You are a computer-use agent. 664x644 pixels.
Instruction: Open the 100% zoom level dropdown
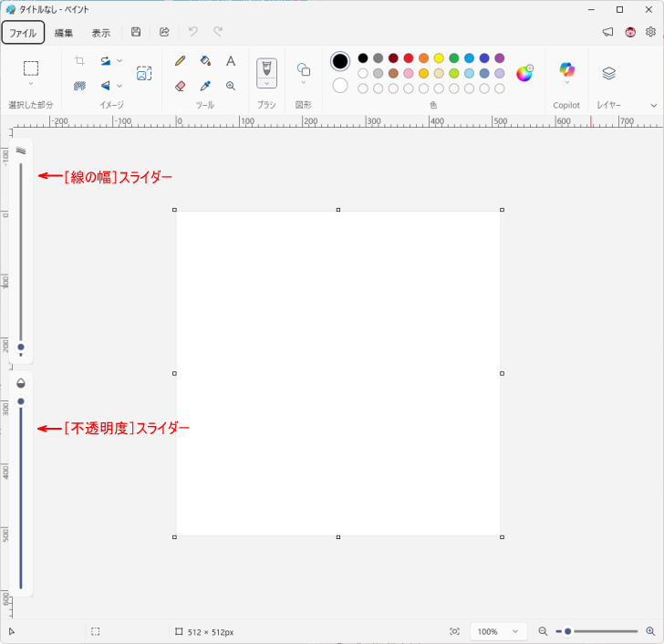(x=499, y=631)
